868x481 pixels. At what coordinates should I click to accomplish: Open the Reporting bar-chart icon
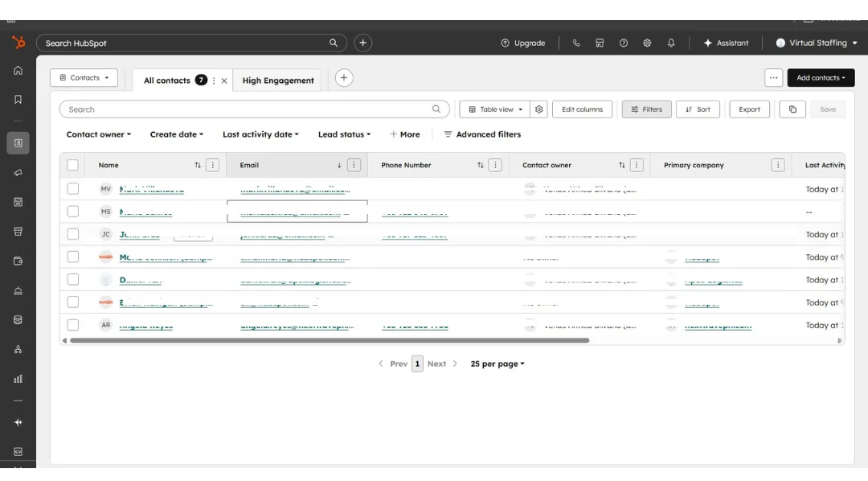point(18,378)
